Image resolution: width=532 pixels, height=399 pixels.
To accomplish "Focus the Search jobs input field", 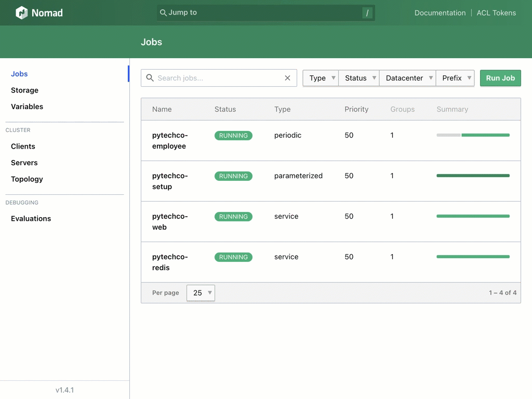I will (218, 78).
